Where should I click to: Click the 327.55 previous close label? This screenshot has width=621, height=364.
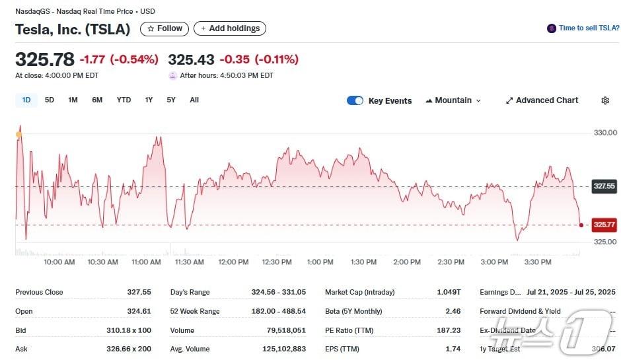coord(604,186)
